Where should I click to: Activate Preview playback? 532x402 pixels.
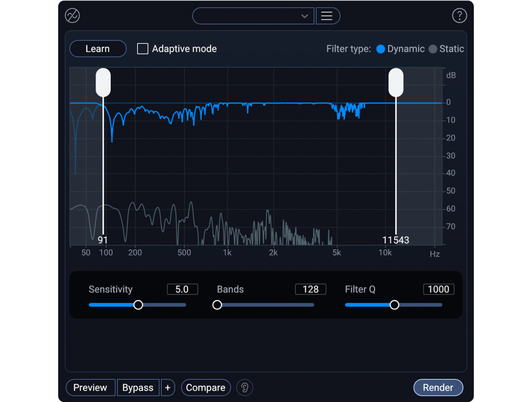90,387
